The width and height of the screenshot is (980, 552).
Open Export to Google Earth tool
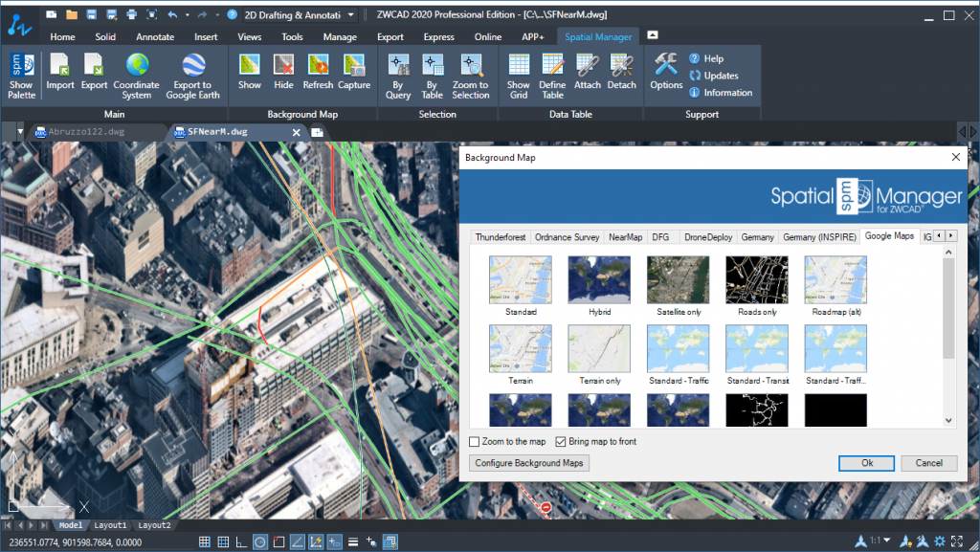click(x=192, y=74)
